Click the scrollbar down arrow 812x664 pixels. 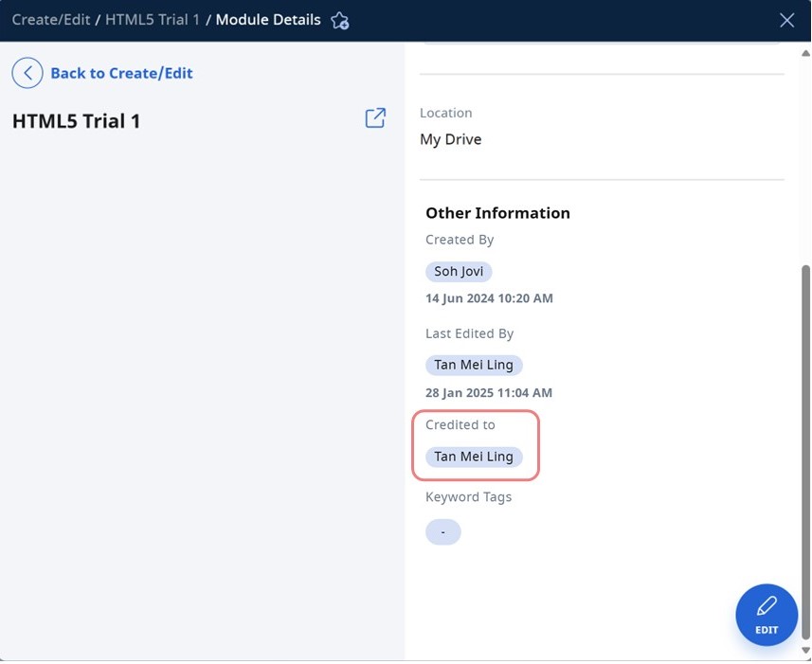(805, 651)
